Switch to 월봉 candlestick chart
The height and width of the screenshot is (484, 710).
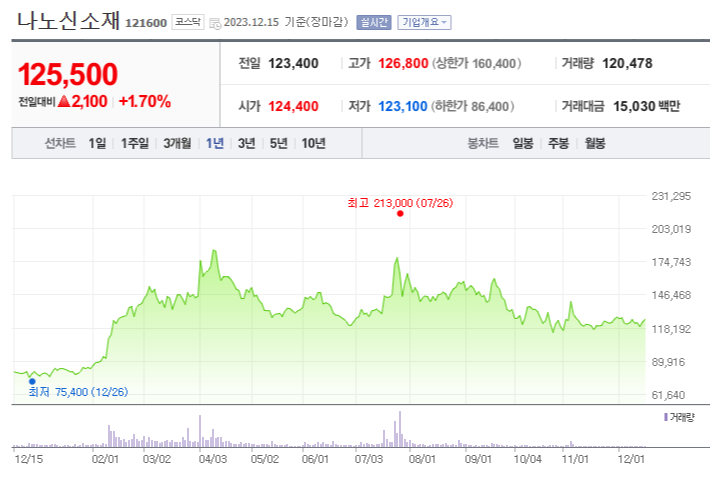click(595, 144)
